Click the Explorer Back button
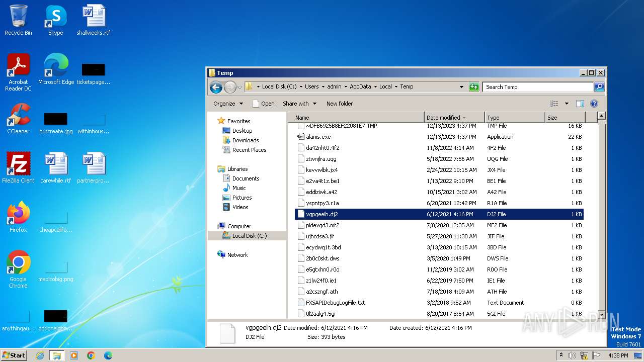 point(216,87)
